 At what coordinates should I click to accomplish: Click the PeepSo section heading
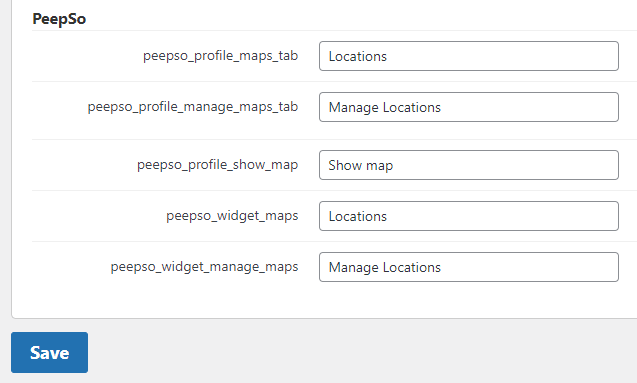(59, 19)
